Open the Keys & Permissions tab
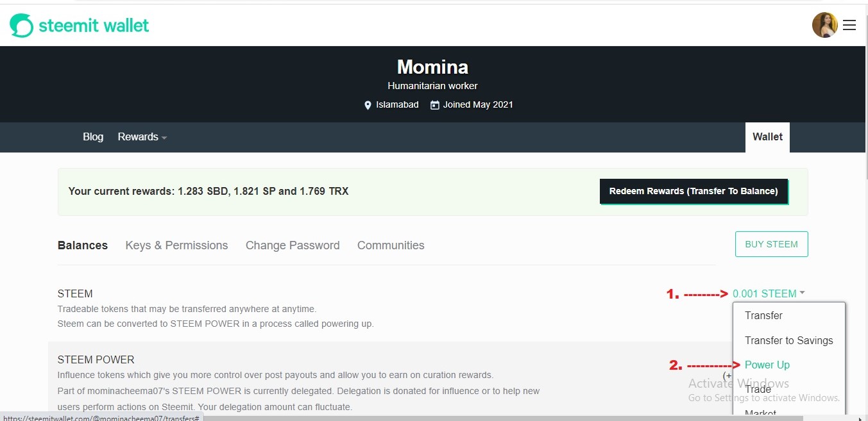The height and width of the screenshot is (421, 868). coord(176,245)
